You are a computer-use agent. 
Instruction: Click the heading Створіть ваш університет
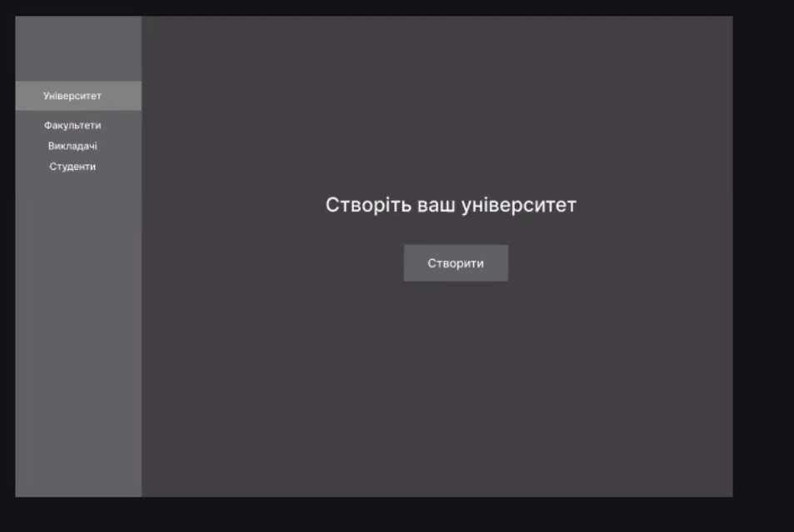(450, 206)
